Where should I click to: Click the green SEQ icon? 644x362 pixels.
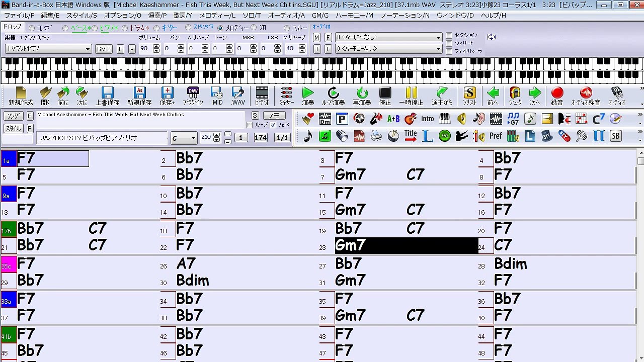coord(444,136)
